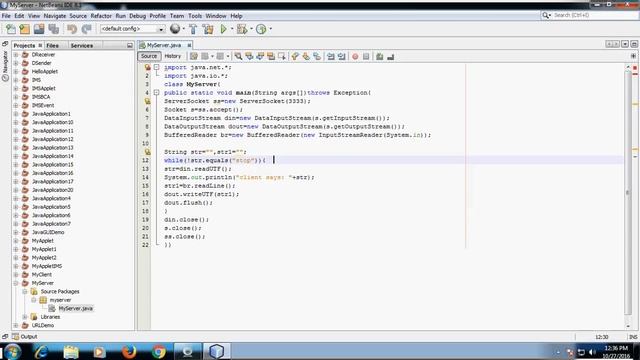Screen dimensions: 640x360
Task: Switch to the Services tab
Action: (x=82, y=46)
